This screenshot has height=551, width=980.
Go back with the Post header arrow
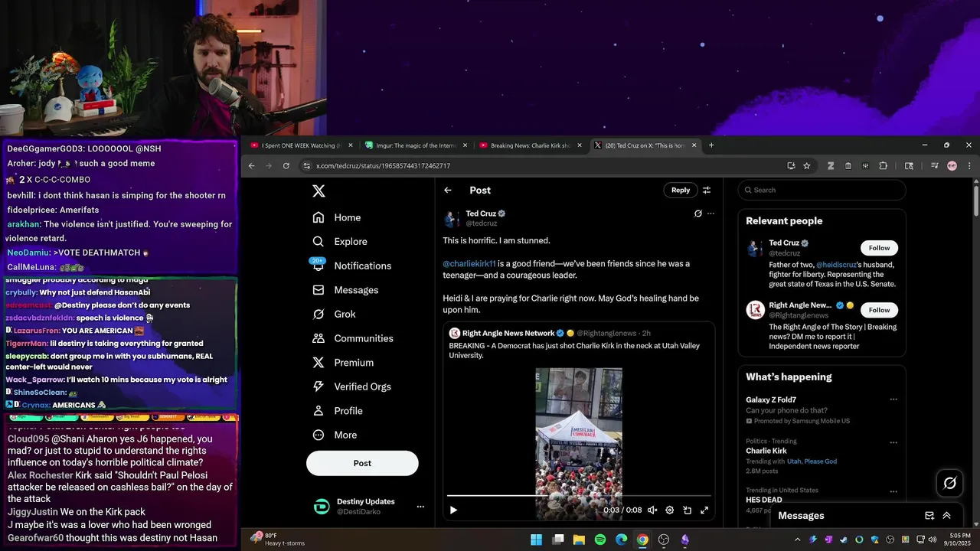point(448,191)
